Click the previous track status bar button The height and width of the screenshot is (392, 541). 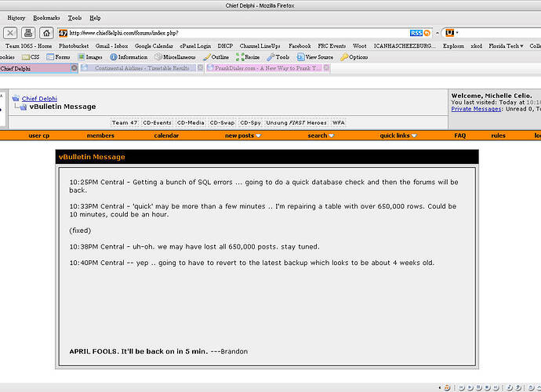[x=462, y=387]
